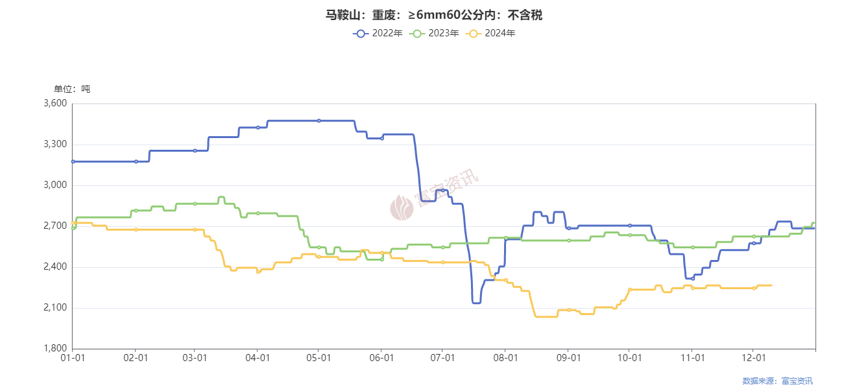
Task: Select the 09-01 data point on the yellow 2024 line
Action: [x=568, y=310]
